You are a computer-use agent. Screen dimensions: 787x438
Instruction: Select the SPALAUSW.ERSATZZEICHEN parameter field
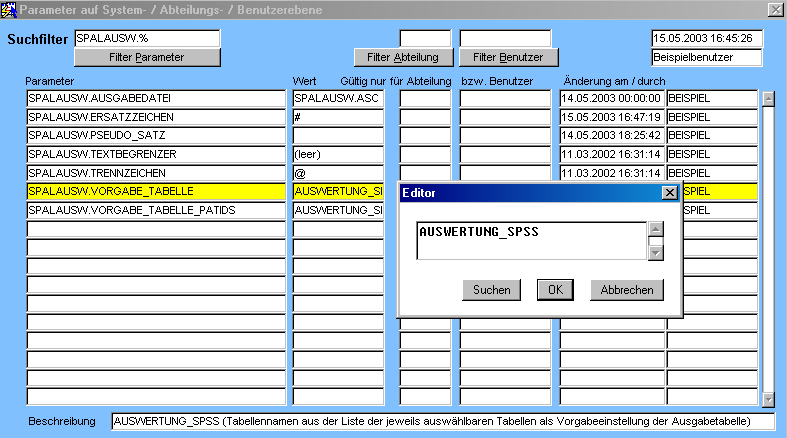[155, 117]
